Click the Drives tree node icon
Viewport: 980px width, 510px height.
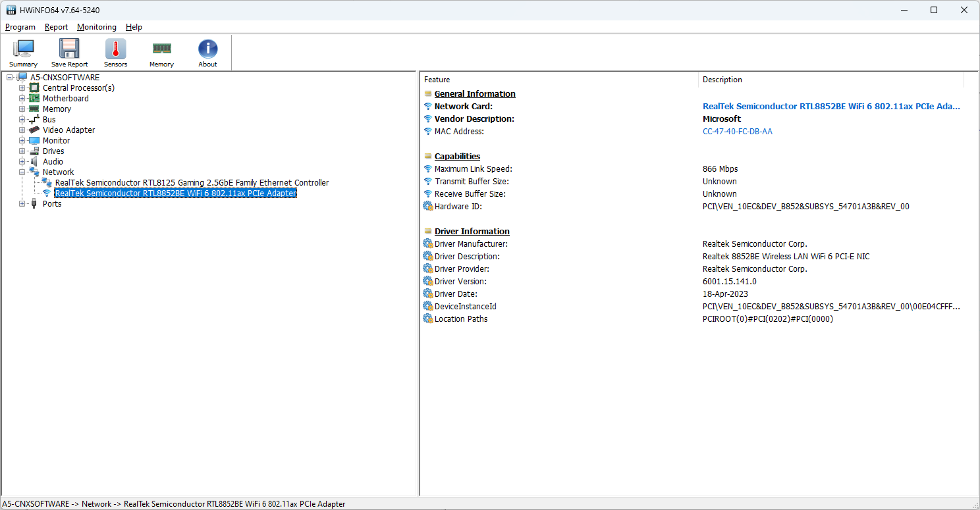pyautogui.click(x=34, y=151)
